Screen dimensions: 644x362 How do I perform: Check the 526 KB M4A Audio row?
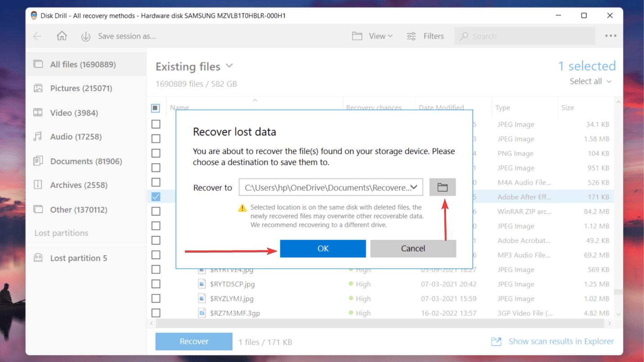[156, 182]
